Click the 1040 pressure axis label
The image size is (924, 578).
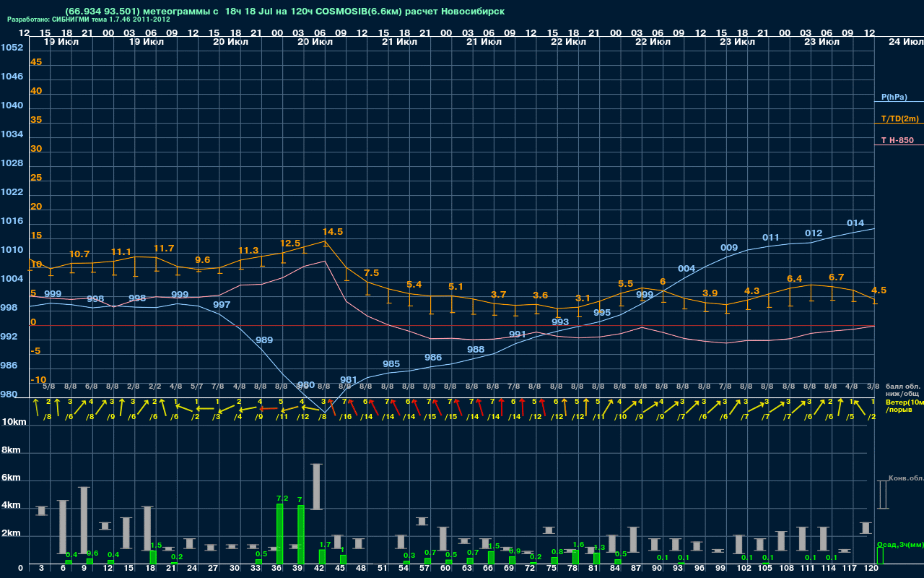pyautogui.click(x=12, y=105)
